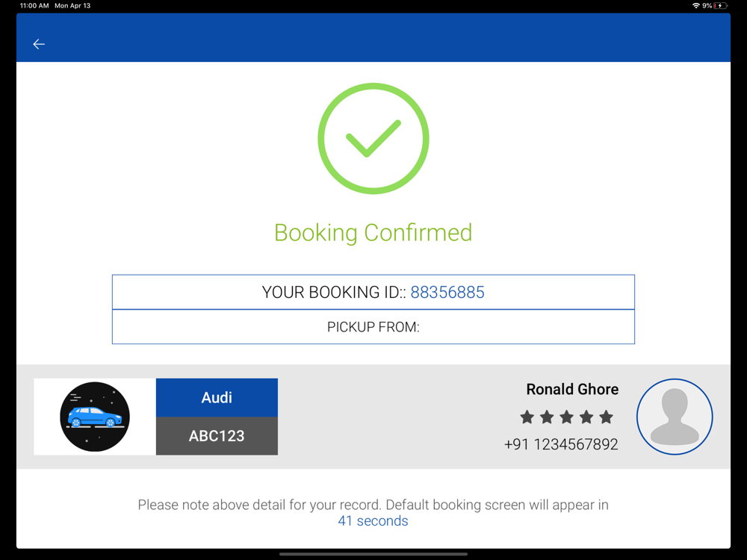Check the Wi-Fi status icon
Image resolution: width=747 pixels, height=560 pixels.
[x=696, y=6]
